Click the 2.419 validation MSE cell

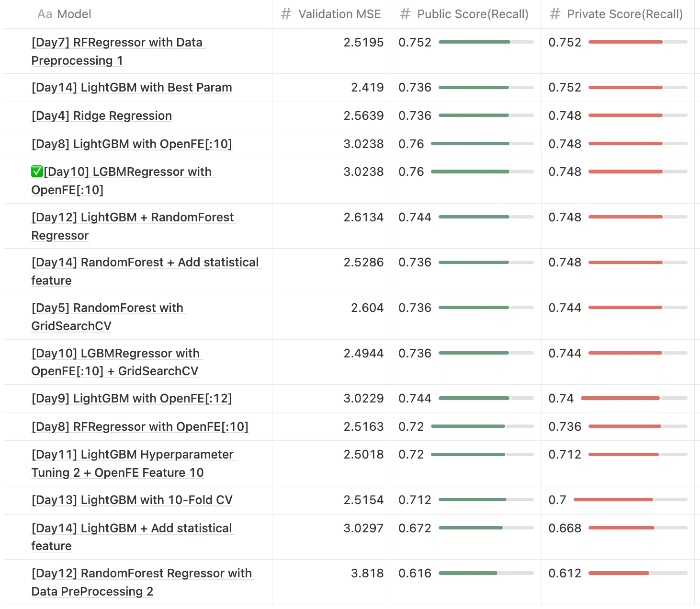click(367, 88)
